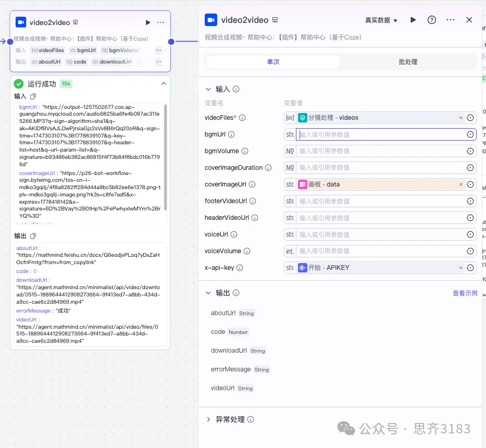Open reference picker for coverImageDuration field
The width and height of the screenshot is (486, 448).
pyautogui.click(x=470, y=168)
